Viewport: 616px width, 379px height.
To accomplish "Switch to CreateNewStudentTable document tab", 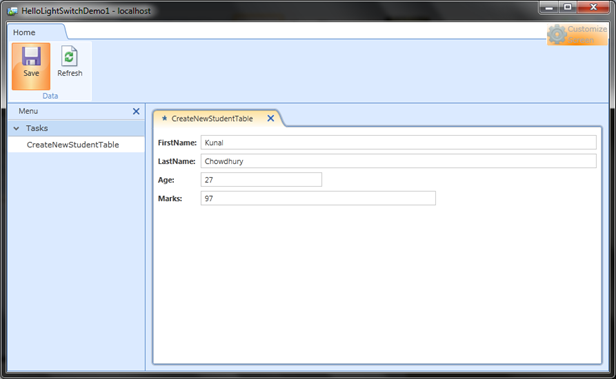I will click(x=212, y=119).
